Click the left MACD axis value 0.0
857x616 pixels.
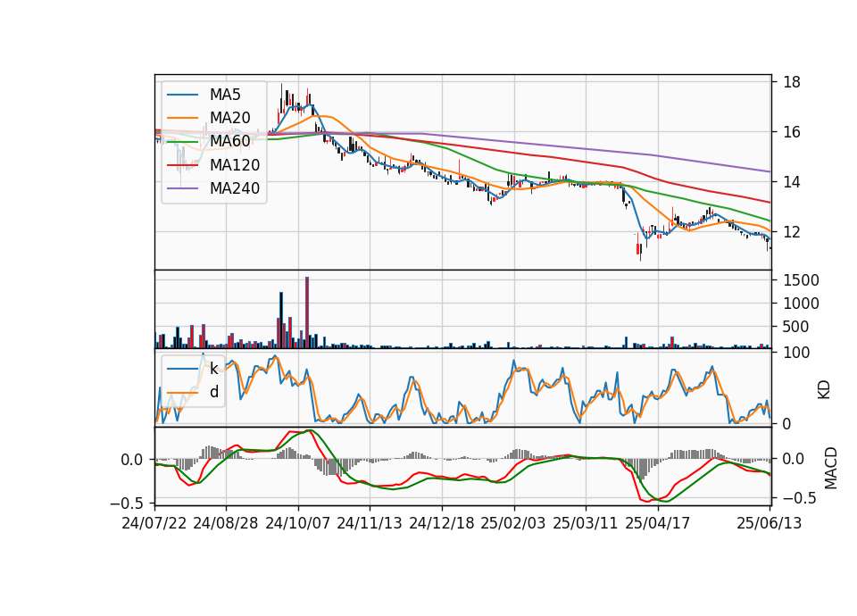click(132, 460)
